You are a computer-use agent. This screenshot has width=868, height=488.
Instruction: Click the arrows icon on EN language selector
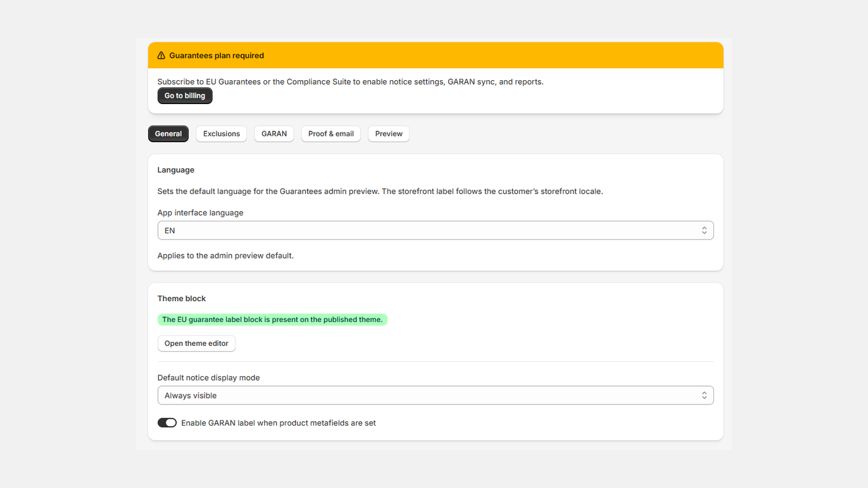pos(704,230)
